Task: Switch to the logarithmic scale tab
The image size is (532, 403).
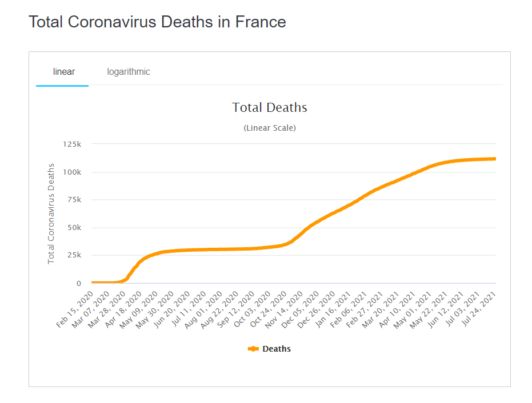Action: point(129,72)
